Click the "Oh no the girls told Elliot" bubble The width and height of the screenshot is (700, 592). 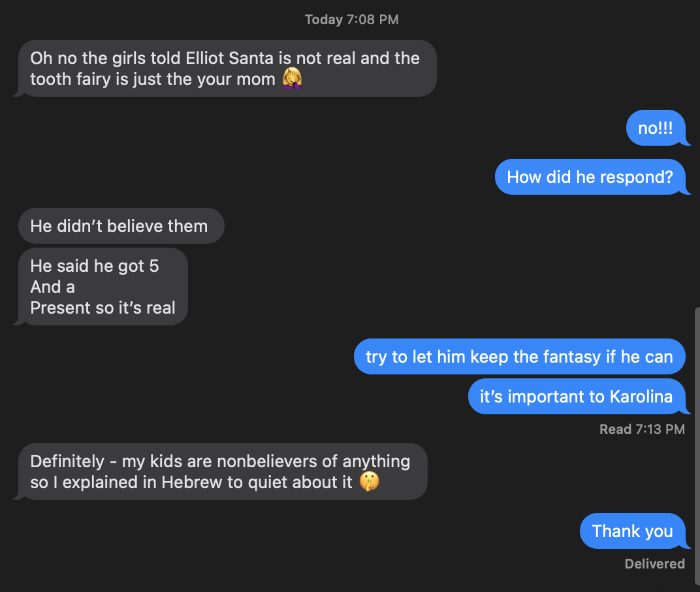pyautogui.click(x=224, y=69)
